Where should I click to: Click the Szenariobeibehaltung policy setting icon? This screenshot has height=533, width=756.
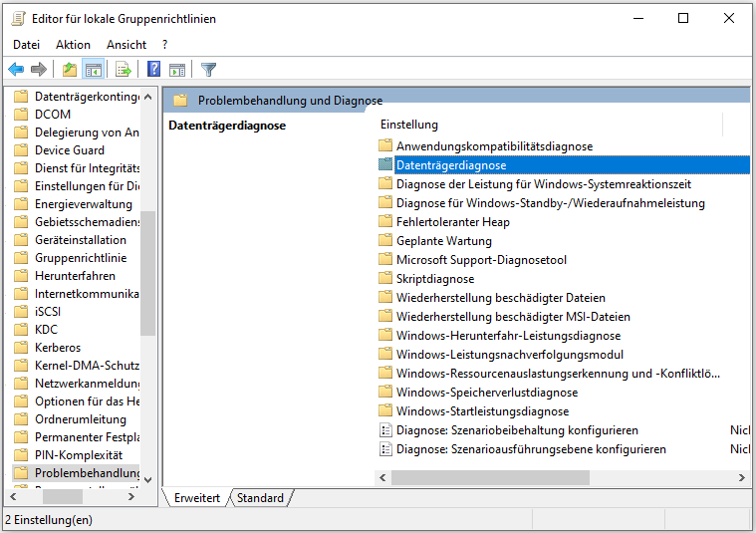pyautogui.click(x=385, y=429)
